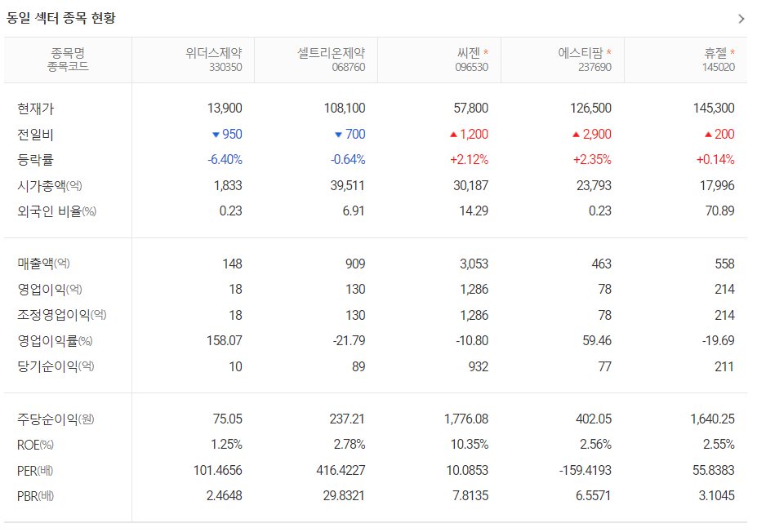The width and height of the screenshot is (757, 532).
Task: Click the 시가총액(억) row label
Action: pyautogui.click(x=50, y=186)
